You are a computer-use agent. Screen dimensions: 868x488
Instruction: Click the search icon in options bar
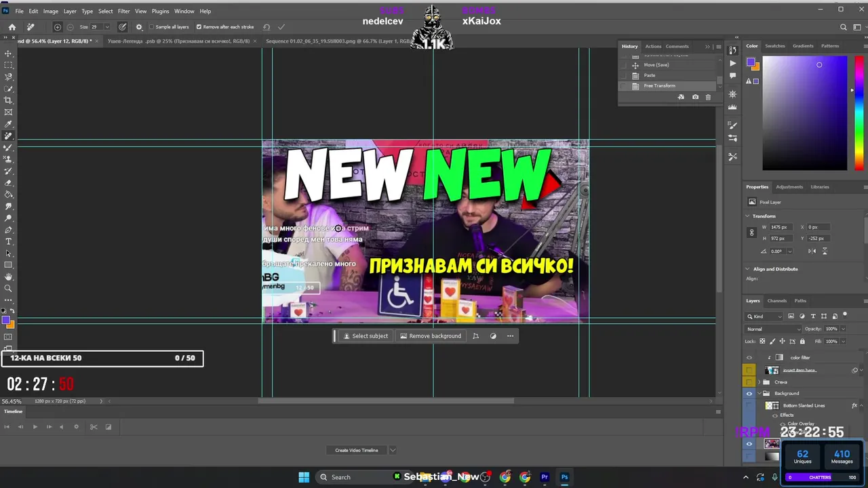click(x=844, y=27)
